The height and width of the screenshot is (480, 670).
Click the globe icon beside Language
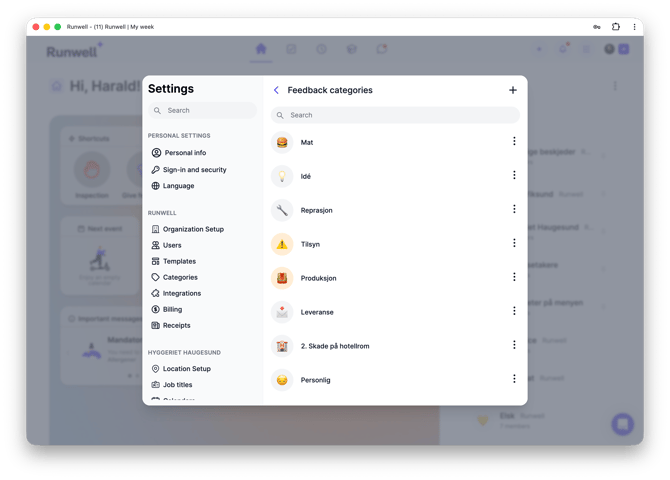tap(156, 186)
